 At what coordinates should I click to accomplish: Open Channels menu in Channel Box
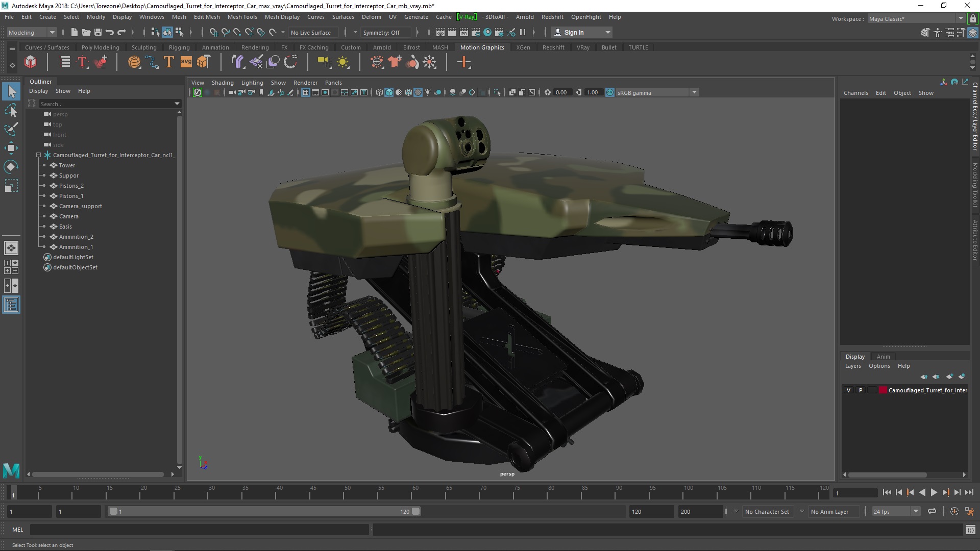point(855,93)
